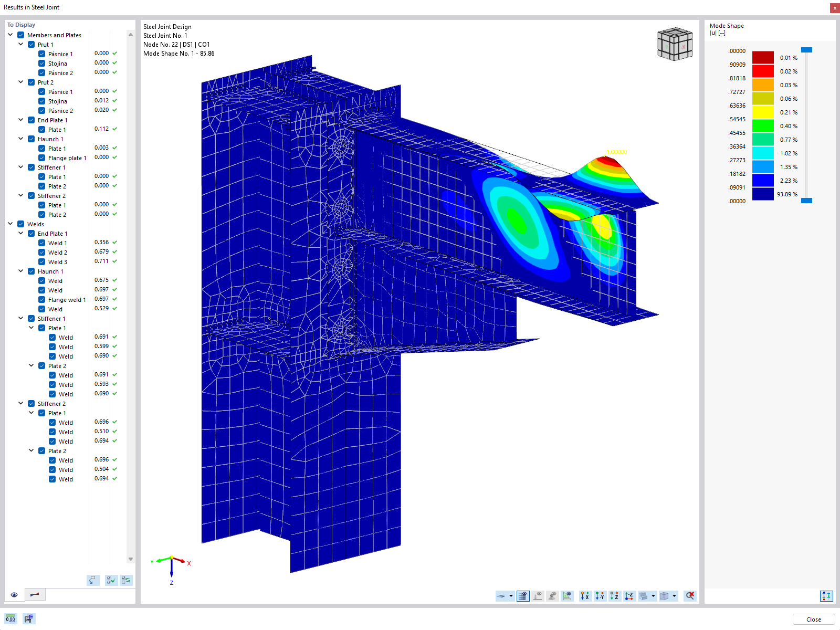Uncheck the Prut 1 checkbox
This screenshot has height=630, width=840.
coord(31,45)
